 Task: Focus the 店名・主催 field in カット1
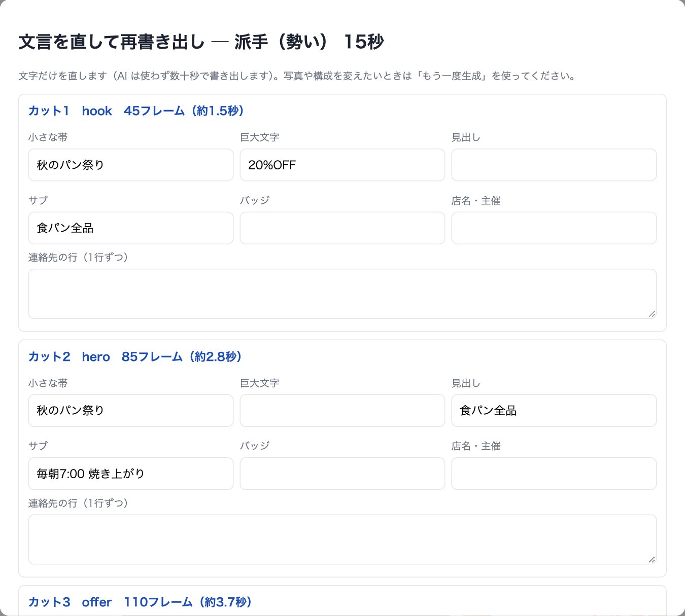click(554, 228)
